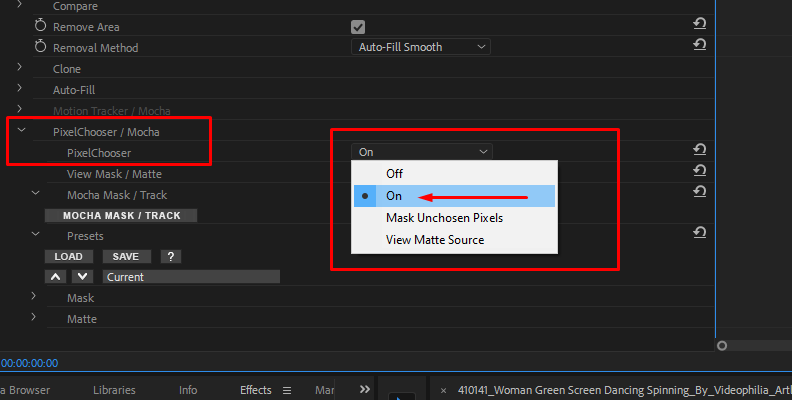Collapse the PixelChooser / Mocha group
This screenshot has height=400, width=792.
21,130
